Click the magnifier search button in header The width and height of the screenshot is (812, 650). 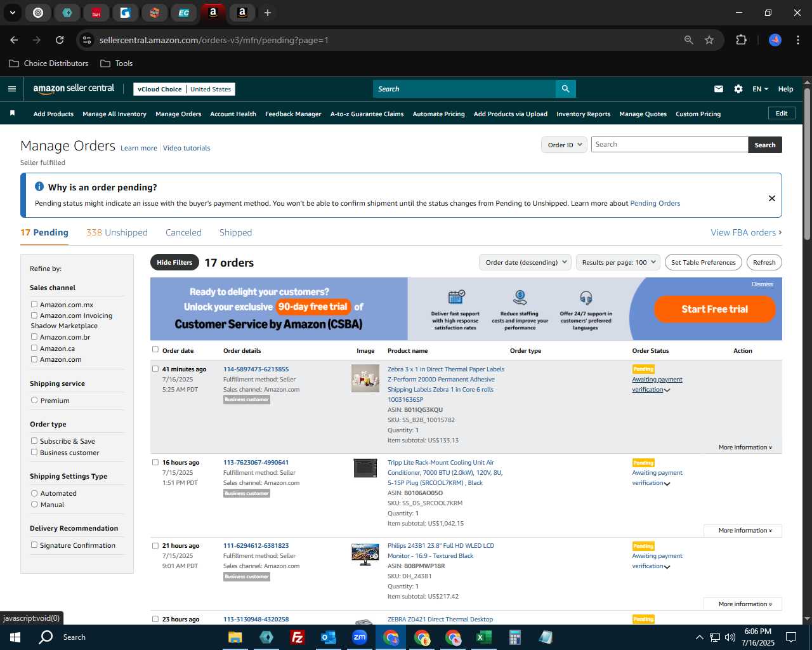[565, 89]
